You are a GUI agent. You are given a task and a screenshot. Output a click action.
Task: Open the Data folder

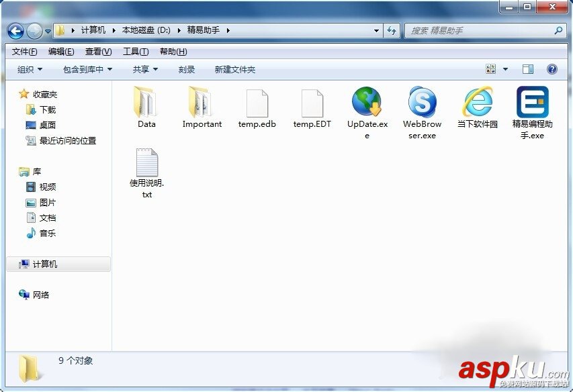tap(146, 107)
